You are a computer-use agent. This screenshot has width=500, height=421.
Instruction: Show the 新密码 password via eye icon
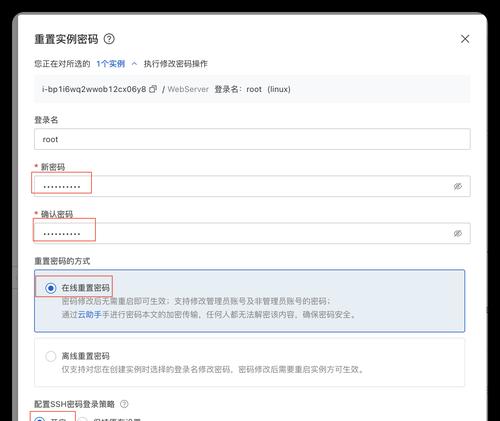pos(458,186)
